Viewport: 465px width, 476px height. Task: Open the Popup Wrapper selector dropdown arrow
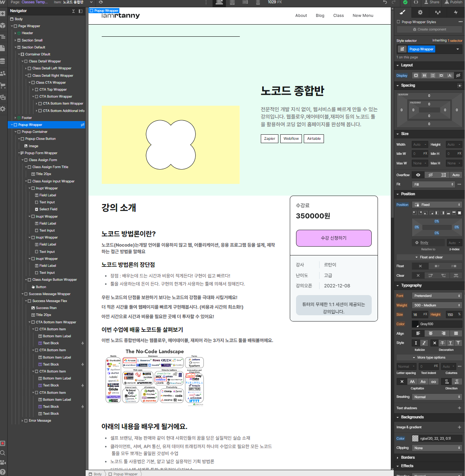click(458, 49)
